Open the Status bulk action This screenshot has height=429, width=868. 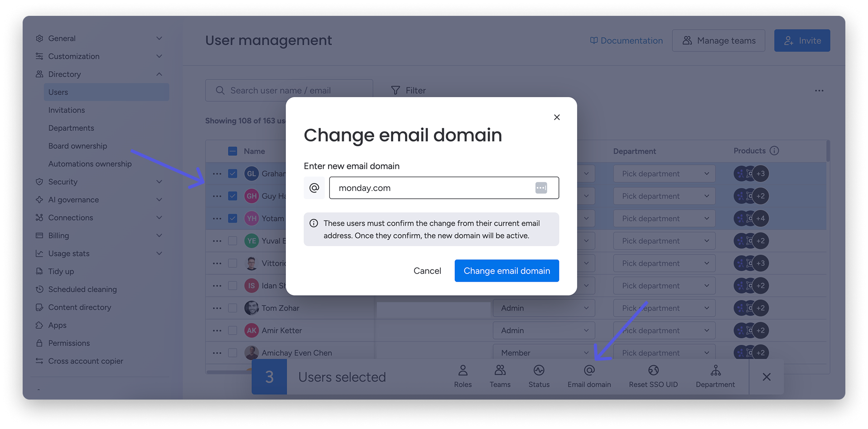coord(539,376)
